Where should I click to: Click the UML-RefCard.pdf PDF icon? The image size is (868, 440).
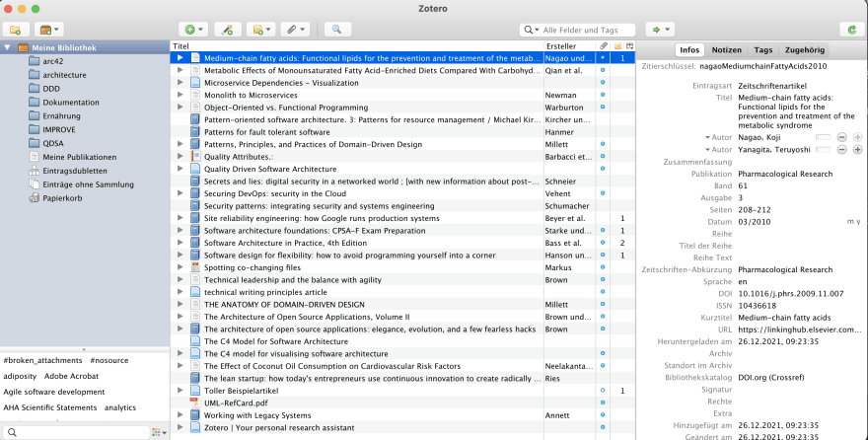(195, 403)
